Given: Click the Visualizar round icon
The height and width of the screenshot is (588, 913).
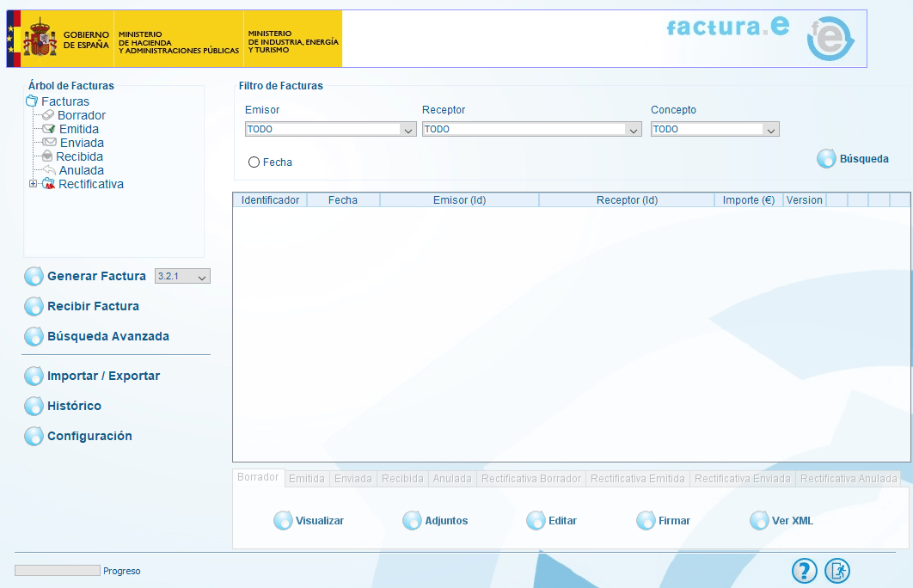Looking at the screenshot, I should (x=283, y=520).
